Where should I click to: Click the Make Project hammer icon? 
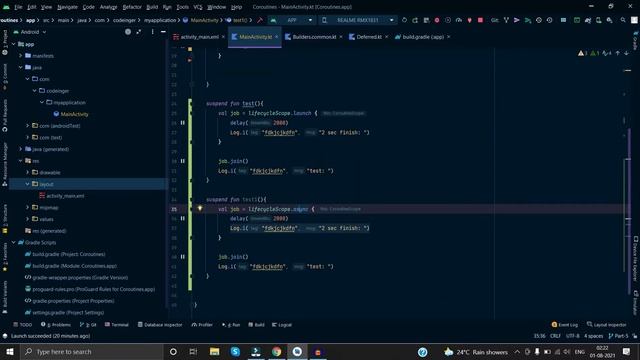click(260, 20)
